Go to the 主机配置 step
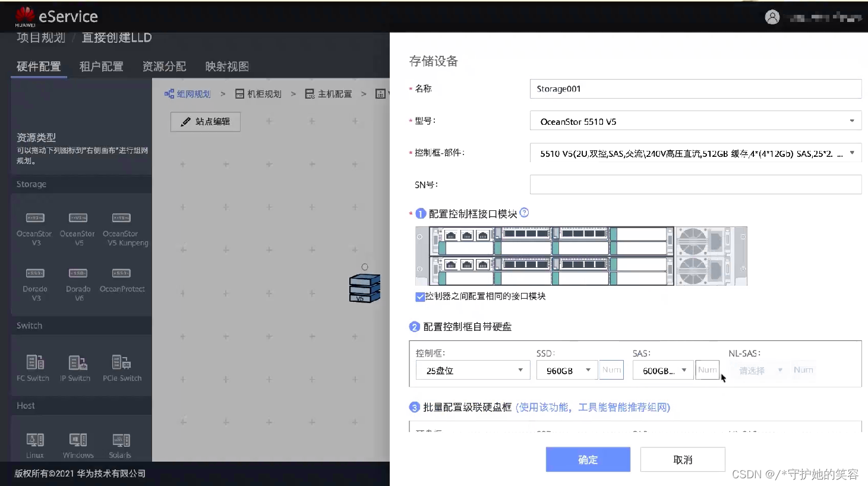 click(x=329, y=94)
